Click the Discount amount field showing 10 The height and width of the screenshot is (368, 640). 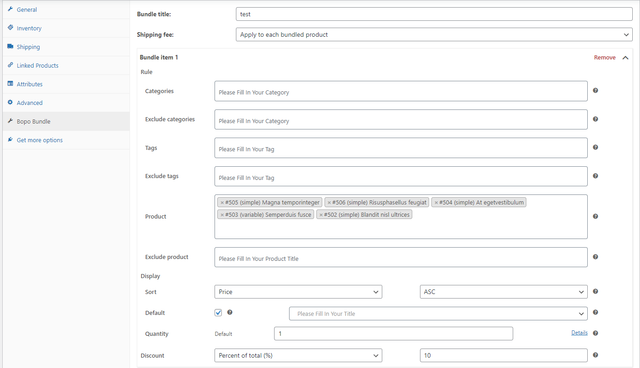click(504, 355)
